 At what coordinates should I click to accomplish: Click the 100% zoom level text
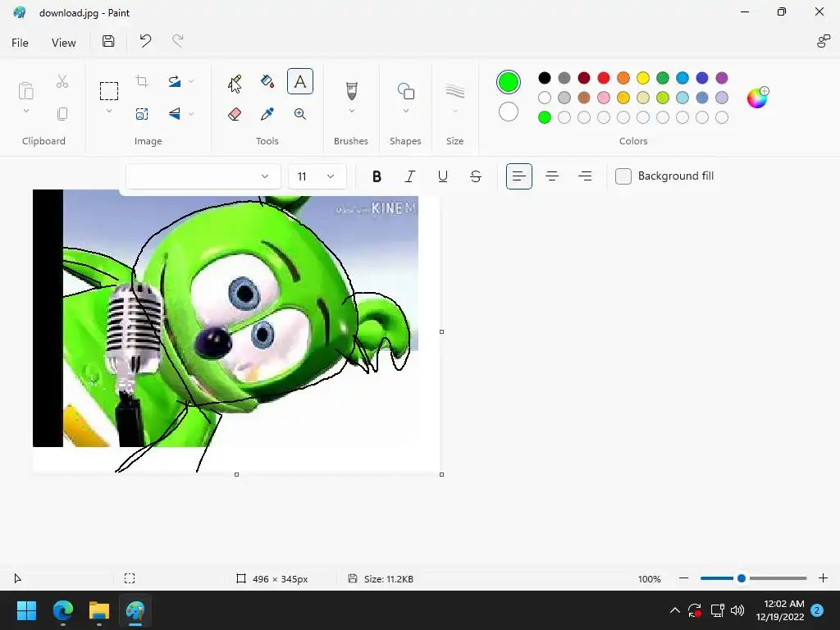coord(650,578)
